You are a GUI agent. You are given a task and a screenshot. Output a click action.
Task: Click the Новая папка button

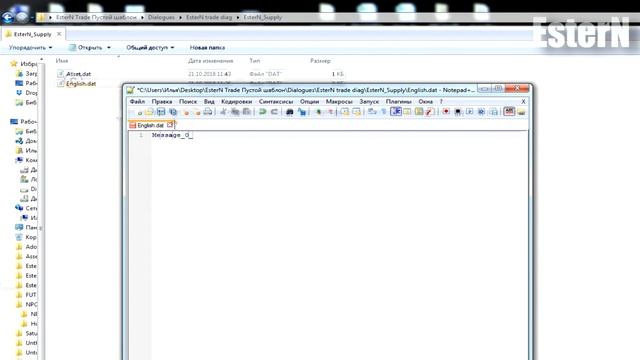(x=207, y=48)
